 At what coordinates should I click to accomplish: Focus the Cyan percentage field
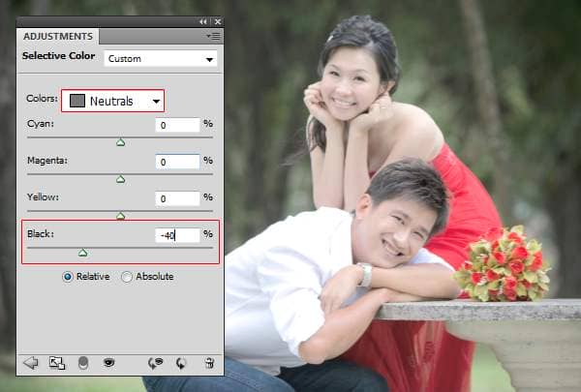click(x=177, y=125)
